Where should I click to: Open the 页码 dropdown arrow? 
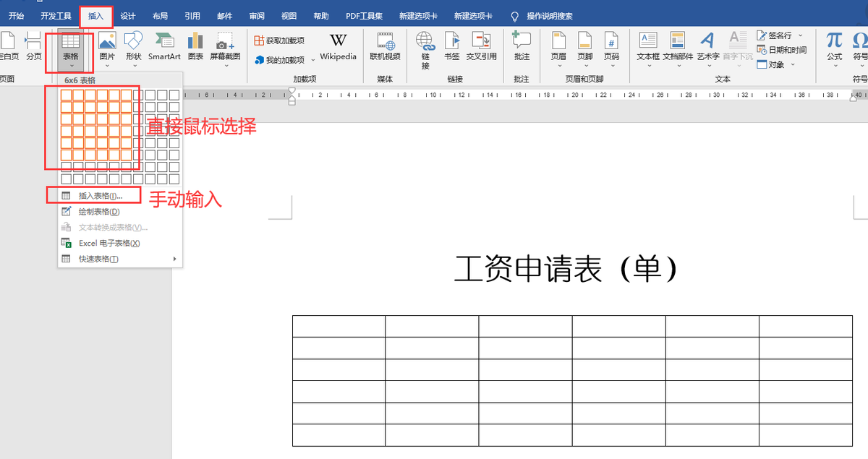coord(612,66)
